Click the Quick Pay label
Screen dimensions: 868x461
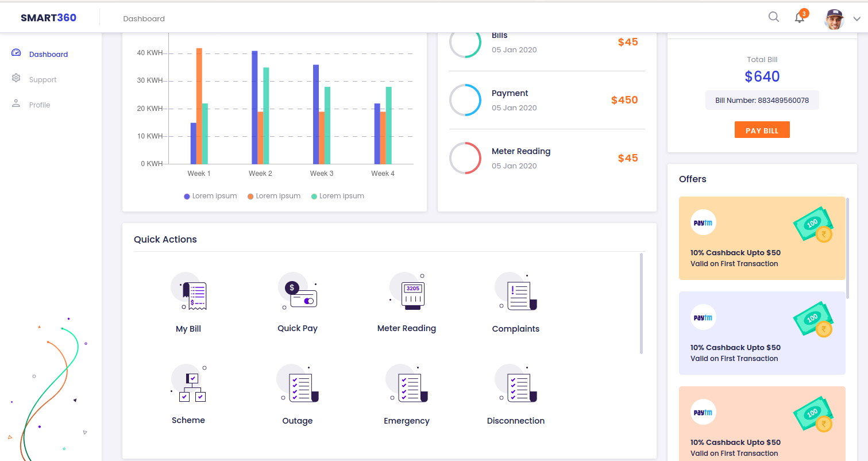point(298,328)
